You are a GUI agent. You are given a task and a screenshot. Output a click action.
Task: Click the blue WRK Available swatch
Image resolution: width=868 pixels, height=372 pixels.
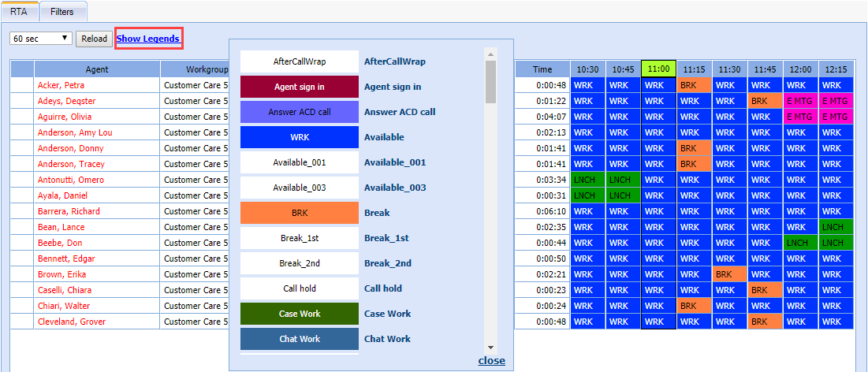300,137
